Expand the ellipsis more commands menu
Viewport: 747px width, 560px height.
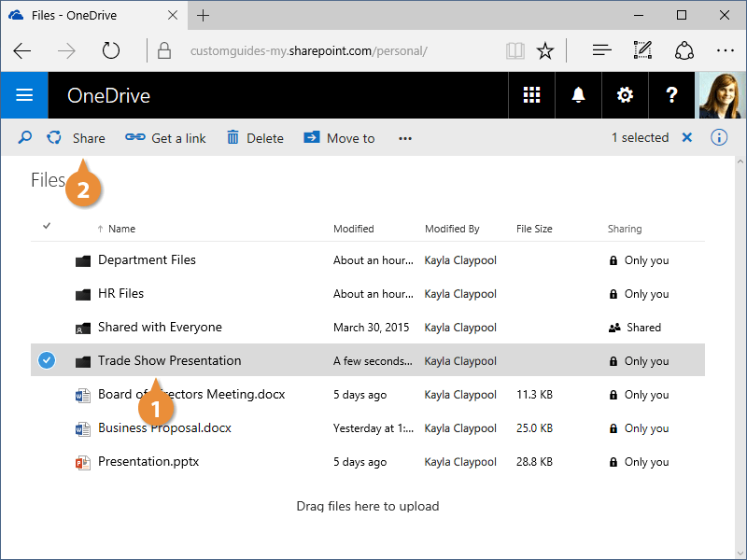[x=404, y=138]
